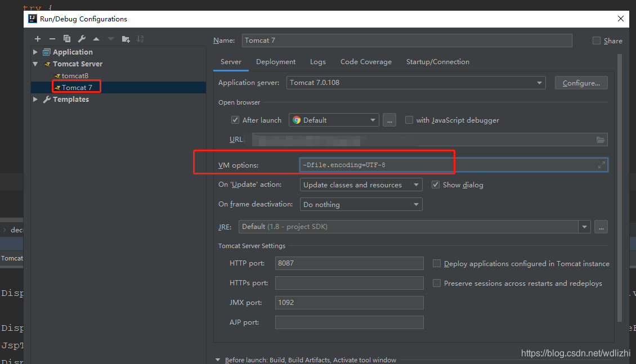Enable Deploy applications configured in Tomcat instance
Image resolution: width=636 pixels, height=364 pixels.
point(436,263)
